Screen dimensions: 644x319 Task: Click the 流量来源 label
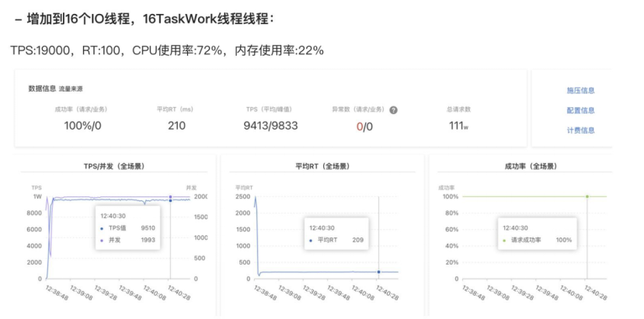tap(71, 88)
